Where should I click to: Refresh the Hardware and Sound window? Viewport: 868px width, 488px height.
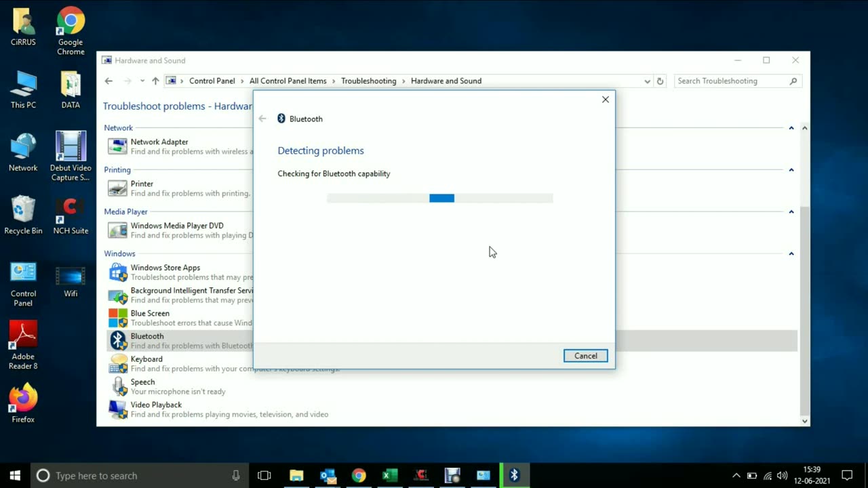click(660, 81)
